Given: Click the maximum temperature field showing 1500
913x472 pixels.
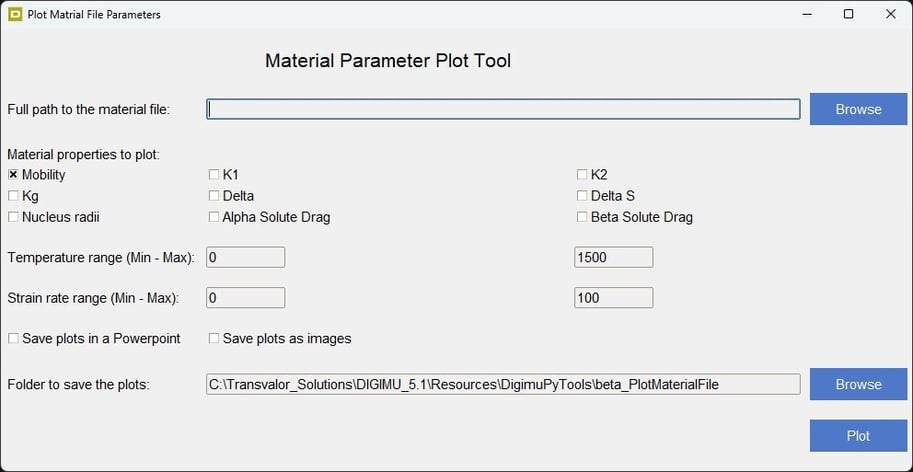Looking at the screenshot, I should click(613, 257).
